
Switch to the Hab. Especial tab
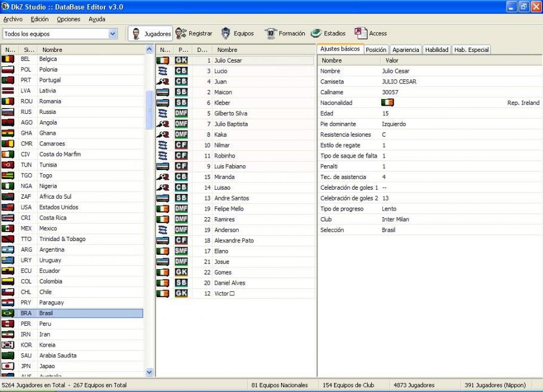(x=471, y=50)
